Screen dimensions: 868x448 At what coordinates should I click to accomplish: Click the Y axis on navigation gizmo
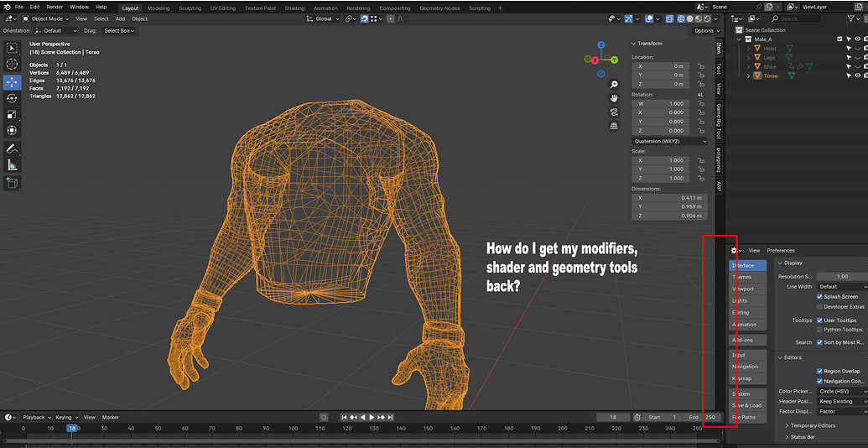pyautogui.click(x=614, y=60)
